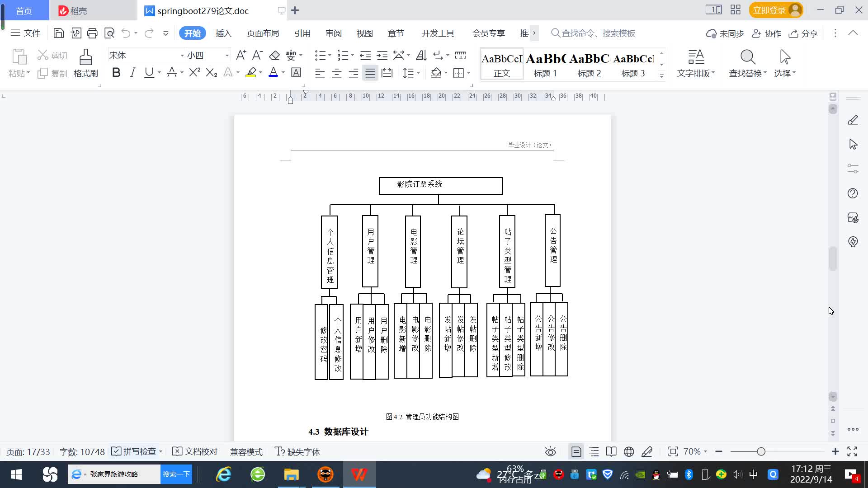Apply subscript formatting

click(212, 72)
